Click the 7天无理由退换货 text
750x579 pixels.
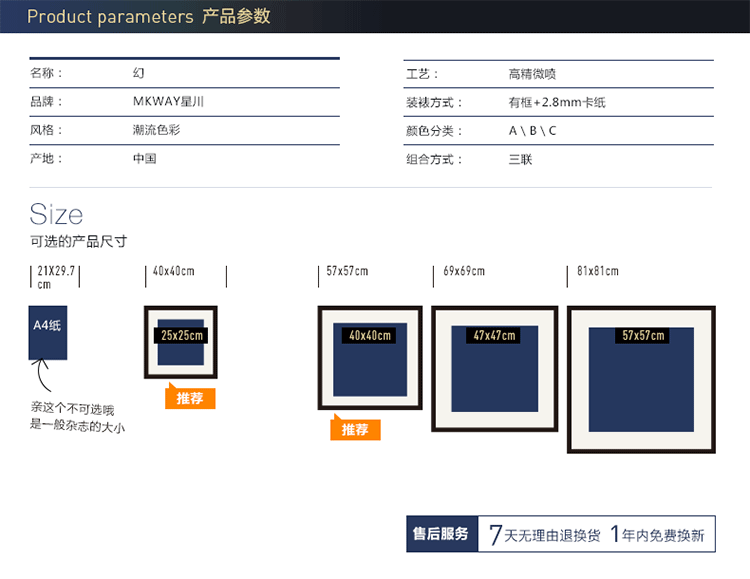click(x=544, y=534)
